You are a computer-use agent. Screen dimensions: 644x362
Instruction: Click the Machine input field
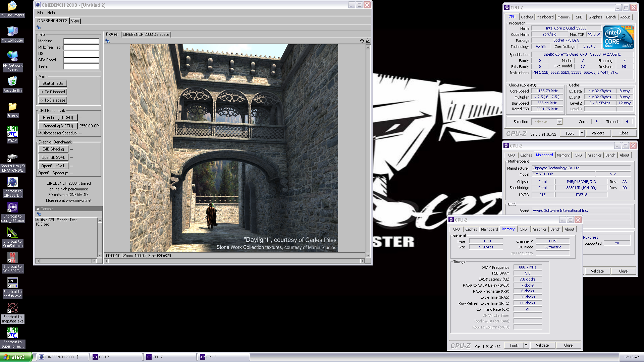(82, 41)
